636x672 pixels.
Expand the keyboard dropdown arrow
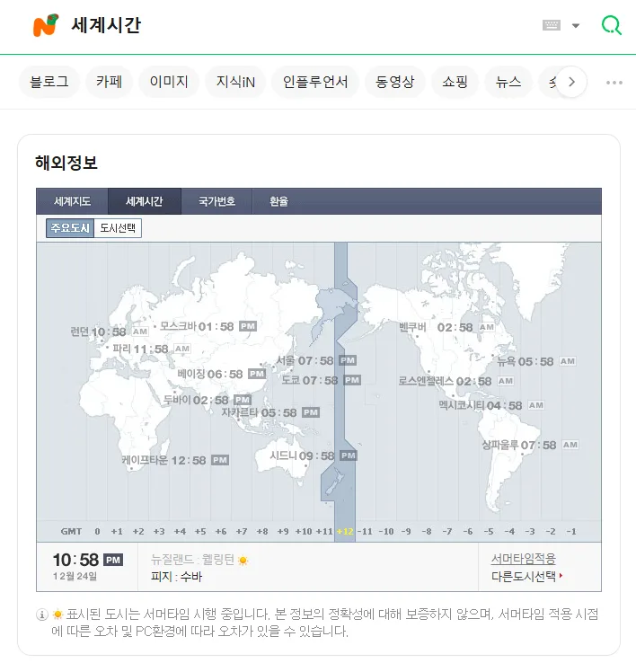pos(576,26)
